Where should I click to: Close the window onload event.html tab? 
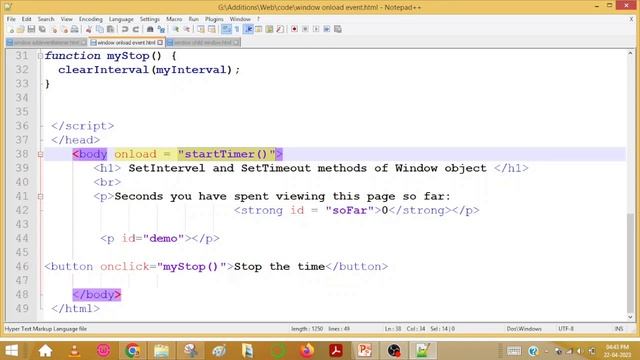tap(160, 42)
